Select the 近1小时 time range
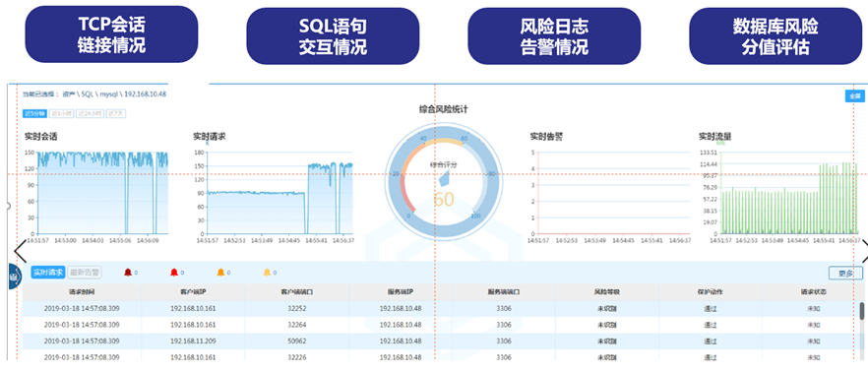This screenshot has height=371, width=868. (x=61, y=113)
